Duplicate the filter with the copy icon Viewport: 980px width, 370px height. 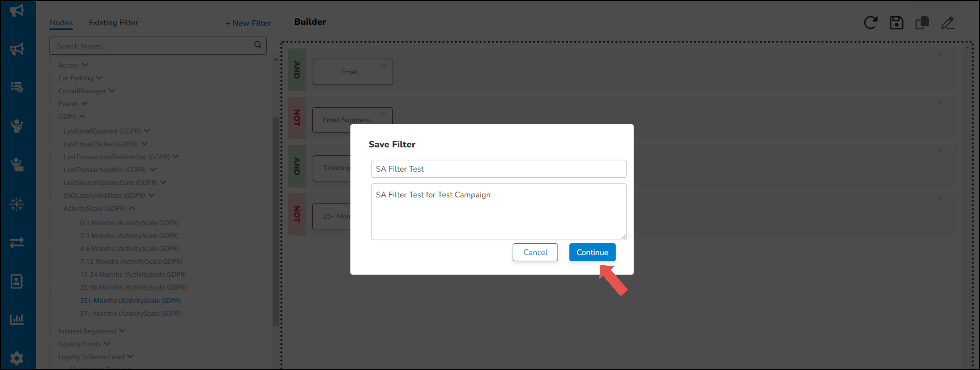pyautogui.click(x=922, y=23)
